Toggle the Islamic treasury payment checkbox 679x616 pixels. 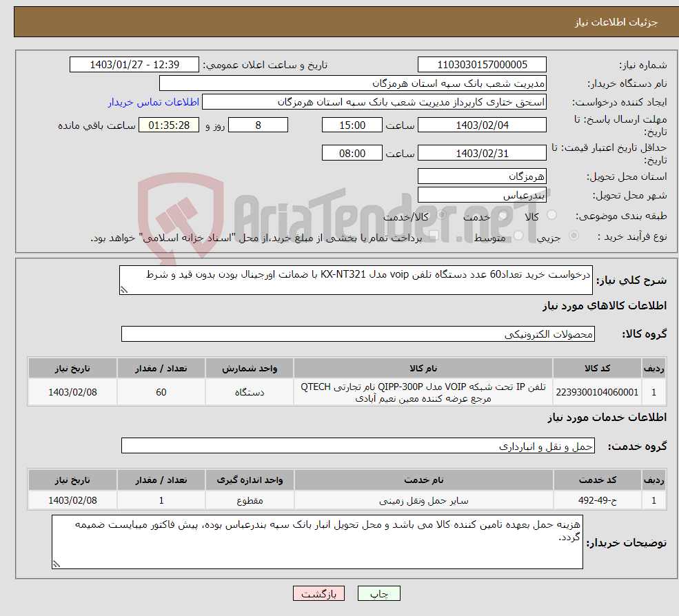coord(434,236)
